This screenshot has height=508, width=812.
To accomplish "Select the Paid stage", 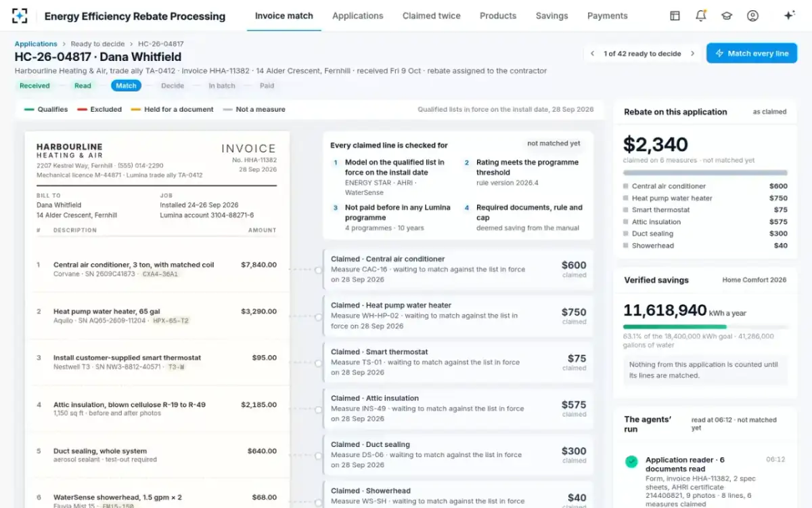I will coord(267,86).
